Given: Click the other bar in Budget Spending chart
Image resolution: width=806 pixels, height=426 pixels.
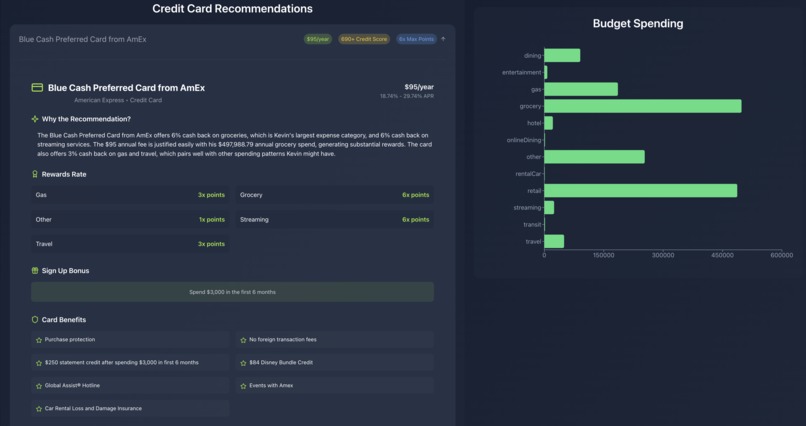Looking at the screenshot, I should [594, 157].
